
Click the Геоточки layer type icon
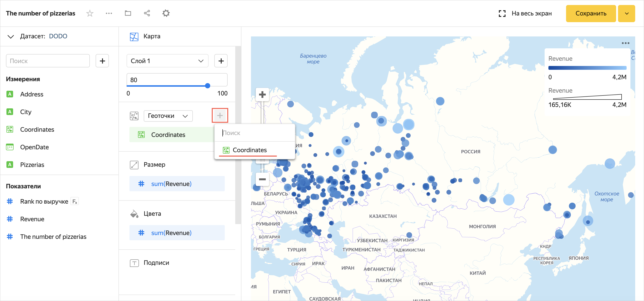134,116
